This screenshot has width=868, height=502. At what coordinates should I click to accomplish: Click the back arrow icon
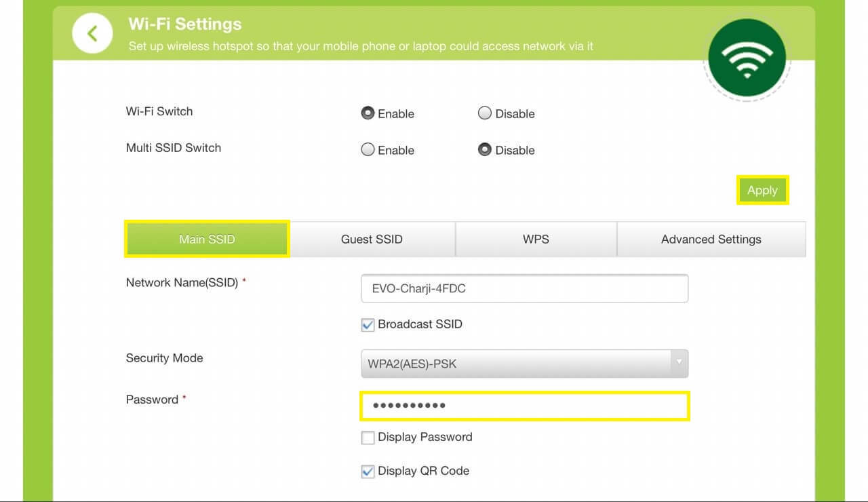click(92, 33)
